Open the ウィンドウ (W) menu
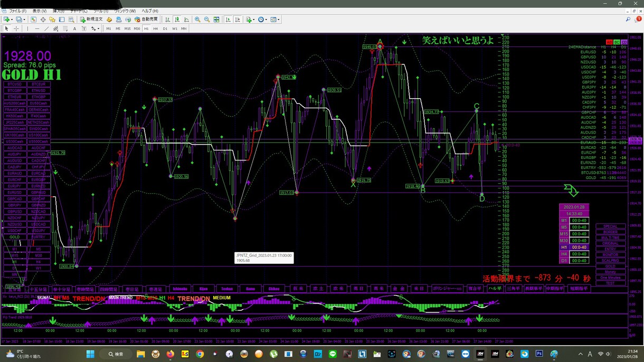This screenshot has width=644, height=362. pyautogui.click(x=125, y=11)
